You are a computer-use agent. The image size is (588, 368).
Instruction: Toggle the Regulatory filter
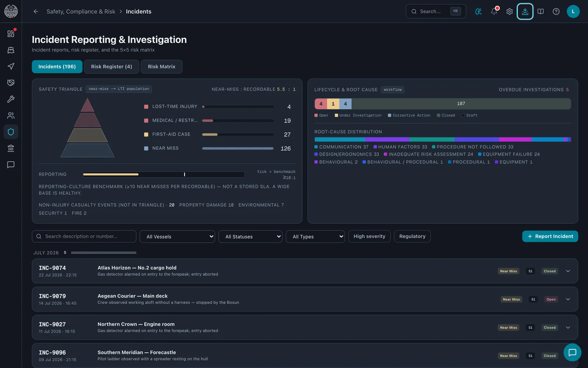click(x=412, y=236)
